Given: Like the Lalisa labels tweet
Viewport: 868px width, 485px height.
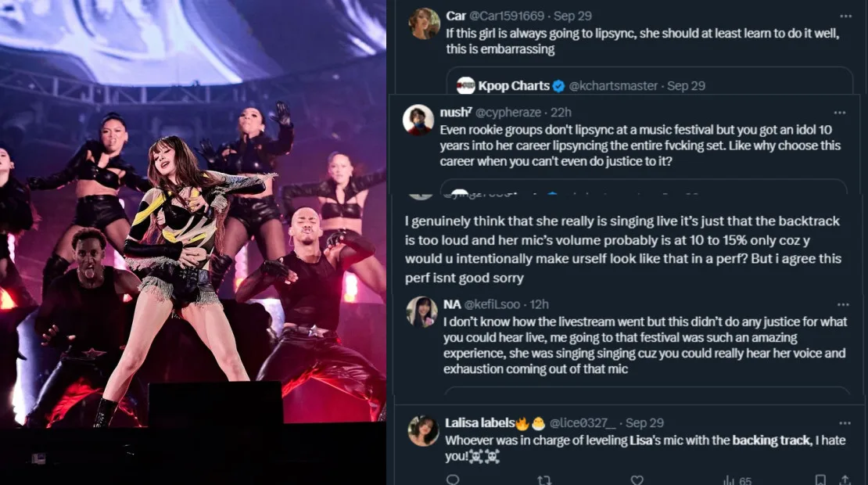Looking at the screenshot, I should (637, 480).
